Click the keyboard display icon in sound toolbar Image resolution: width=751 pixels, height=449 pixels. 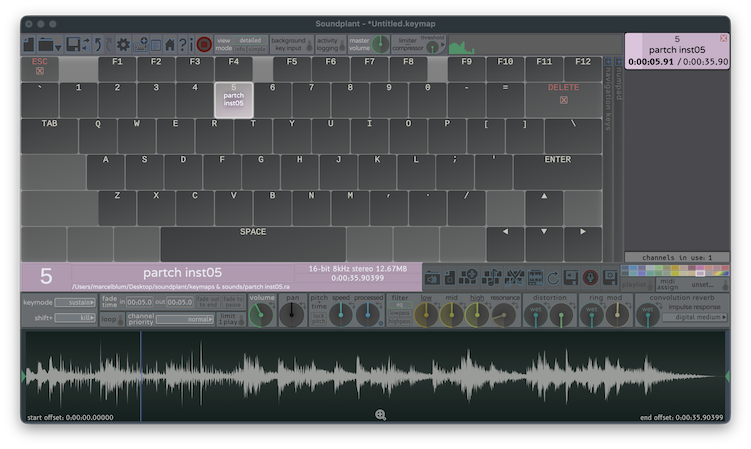click(x=535, y=278)
